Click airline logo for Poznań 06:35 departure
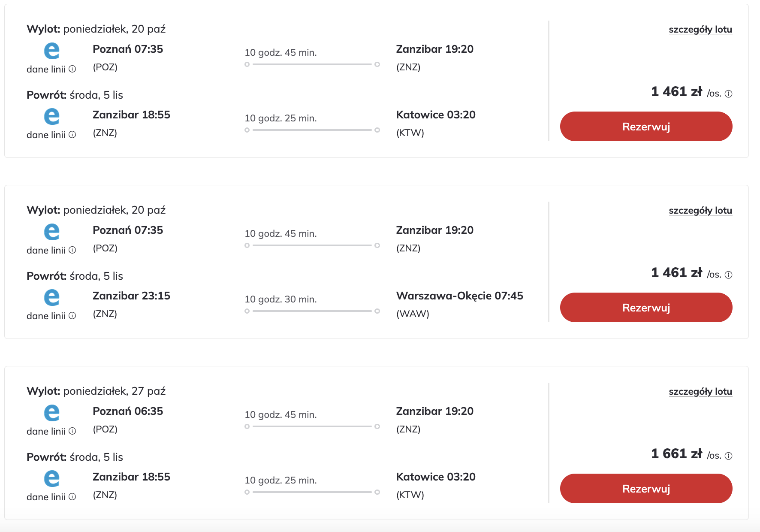The width and height of the screenshot is (760, 532). tap(51, 413)
